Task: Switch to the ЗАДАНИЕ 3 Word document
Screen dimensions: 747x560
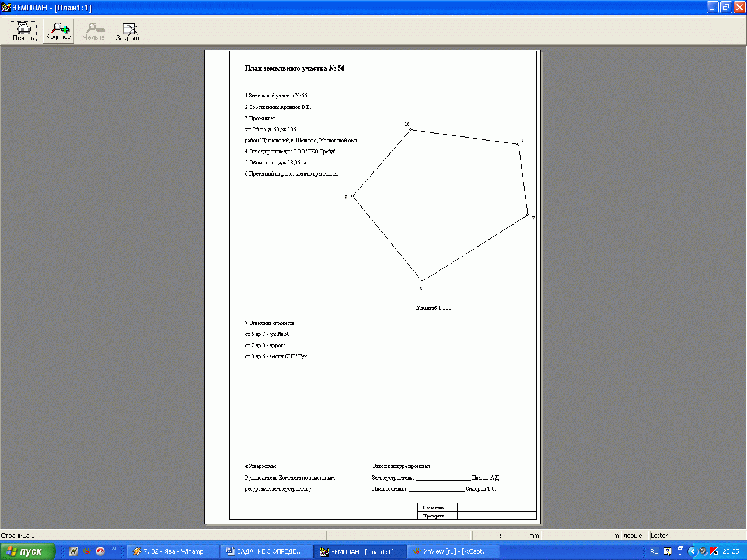Action: (x=266, y=551)
